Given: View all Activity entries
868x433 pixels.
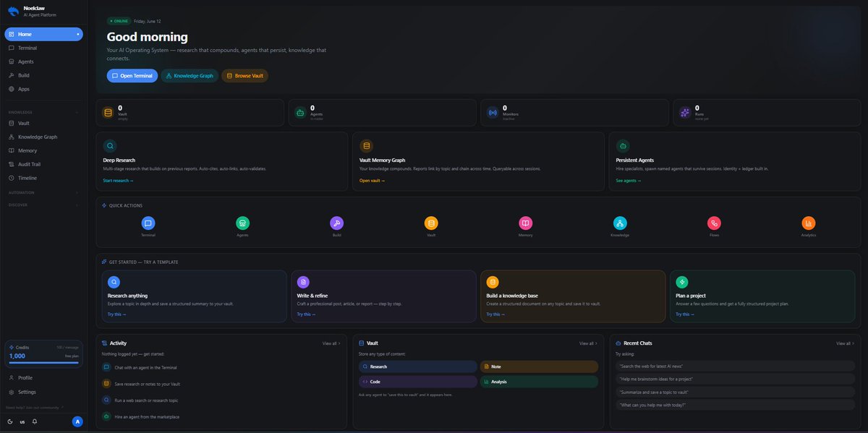Looking at the screenshot, I should pyautogui.click(x=331, y=343).
